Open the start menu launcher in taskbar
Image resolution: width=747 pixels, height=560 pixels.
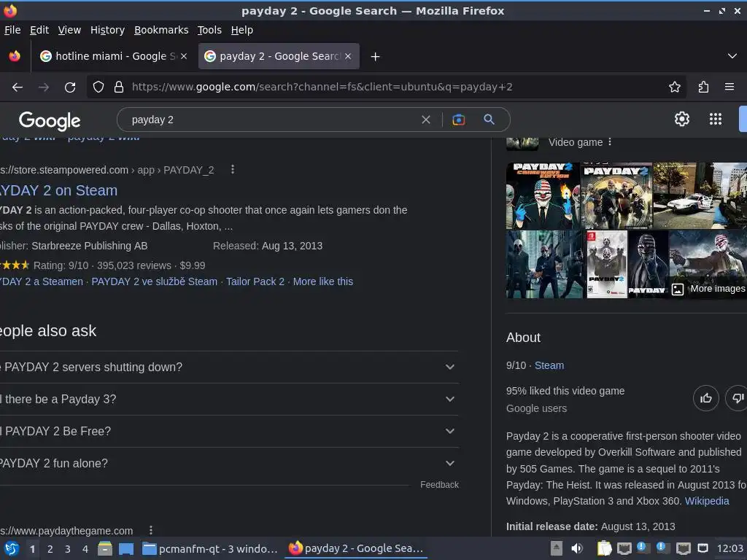(11, 548)
